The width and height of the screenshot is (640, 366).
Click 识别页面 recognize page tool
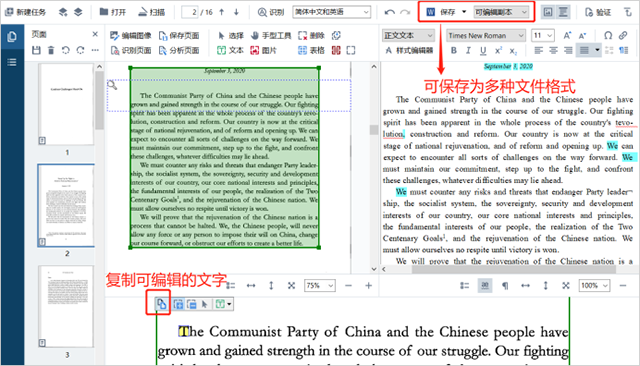(131, 50)
